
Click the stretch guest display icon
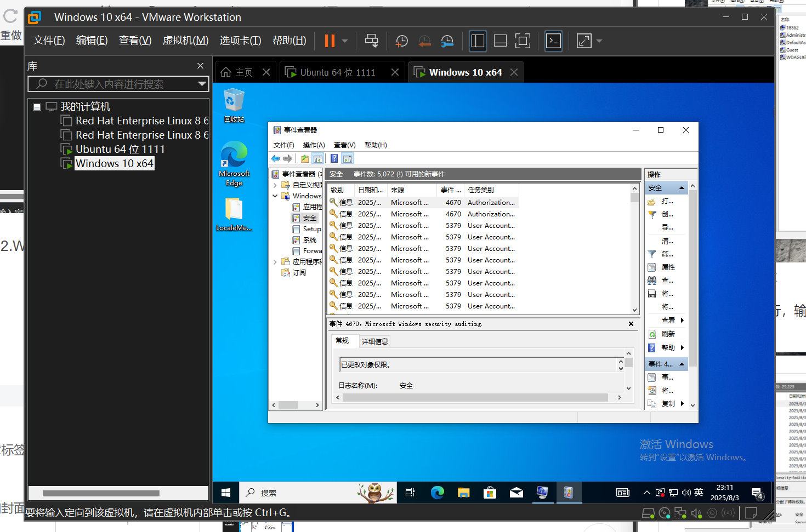pos(584,41)
